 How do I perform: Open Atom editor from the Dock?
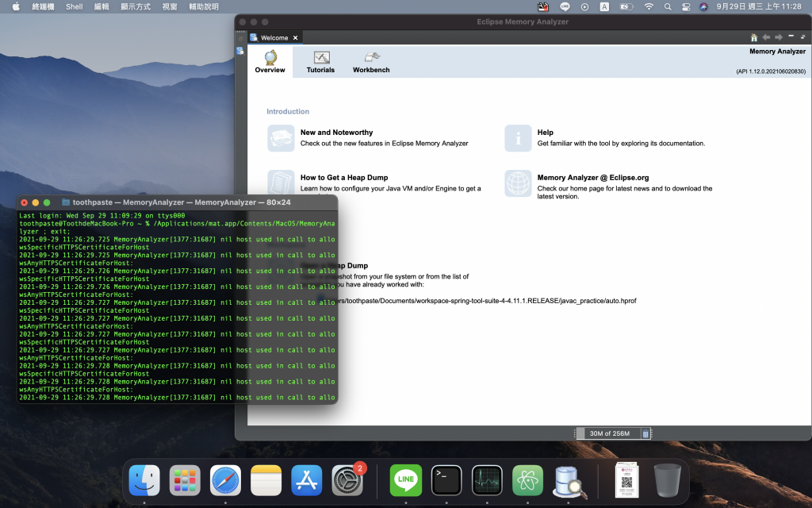coord(527,480)
